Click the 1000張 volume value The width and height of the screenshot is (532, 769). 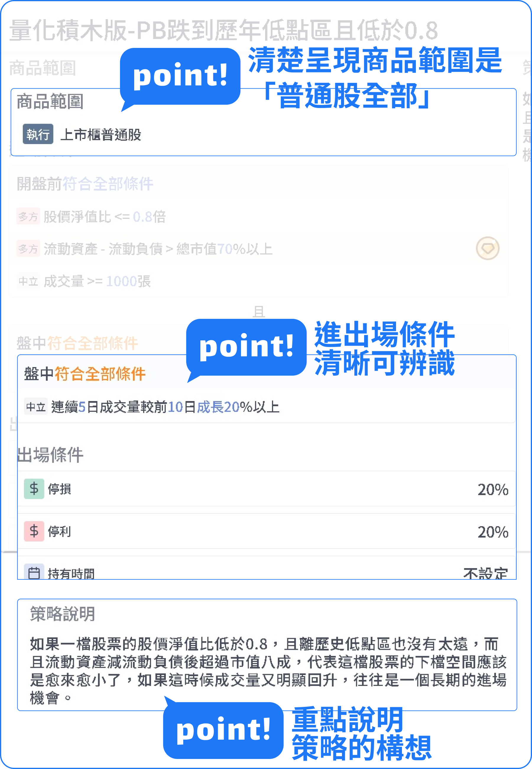(128, 282)
